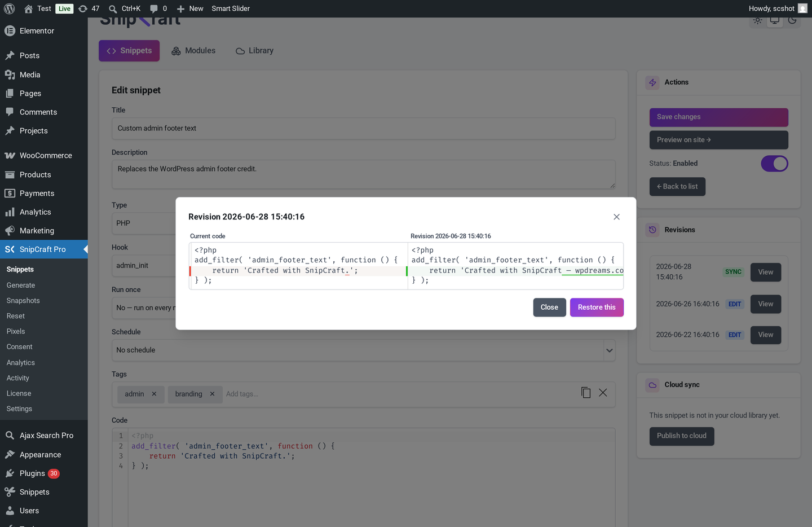Viewport: 812px width, 527px height.
Task: Click the Save changes button
Action: [x=718, y=117]
